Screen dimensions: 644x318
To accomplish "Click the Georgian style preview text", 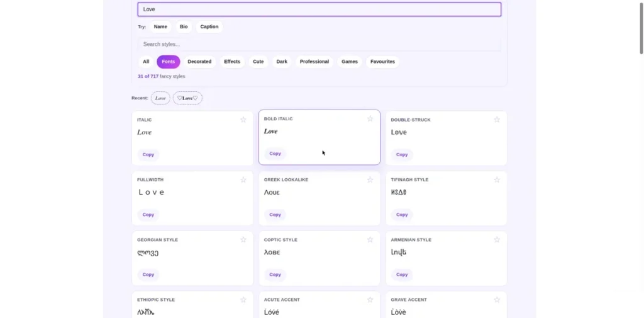I will 148,253.
